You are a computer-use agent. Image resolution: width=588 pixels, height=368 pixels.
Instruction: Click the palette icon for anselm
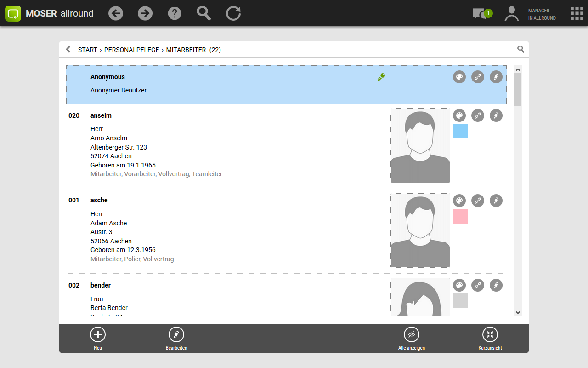459,115
